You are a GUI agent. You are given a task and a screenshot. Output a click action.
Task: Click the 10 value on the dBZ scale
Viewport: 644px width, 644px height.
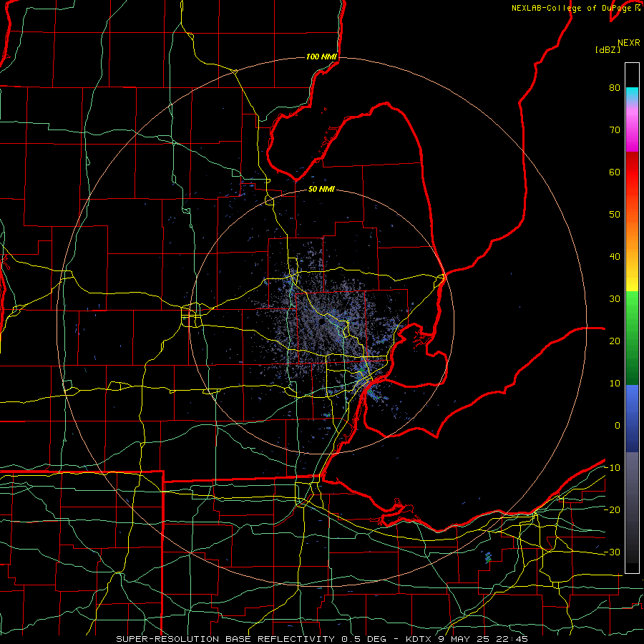pyautogui.click(x=615, y=384)
